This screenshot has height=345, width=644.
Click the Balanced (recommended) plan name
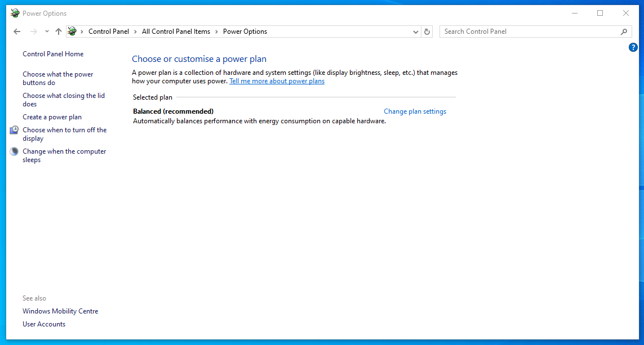(174, 111)
